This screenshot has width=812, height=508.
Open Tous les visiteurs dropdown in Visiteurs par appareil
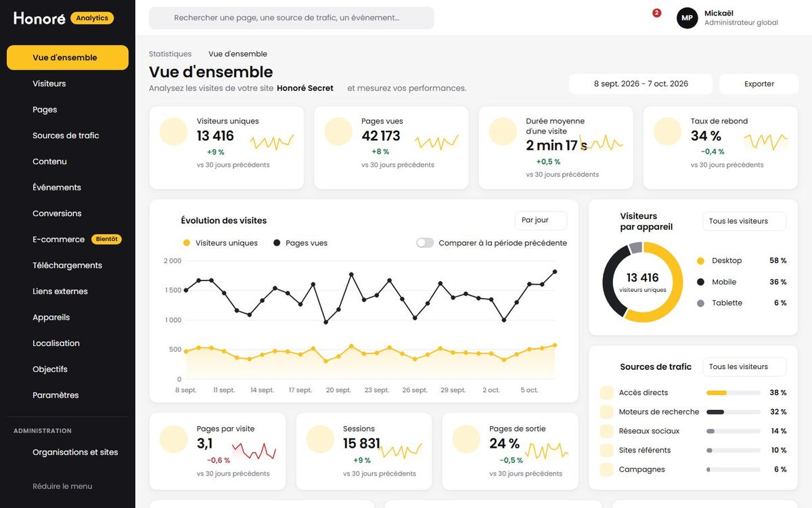[744, 221]
